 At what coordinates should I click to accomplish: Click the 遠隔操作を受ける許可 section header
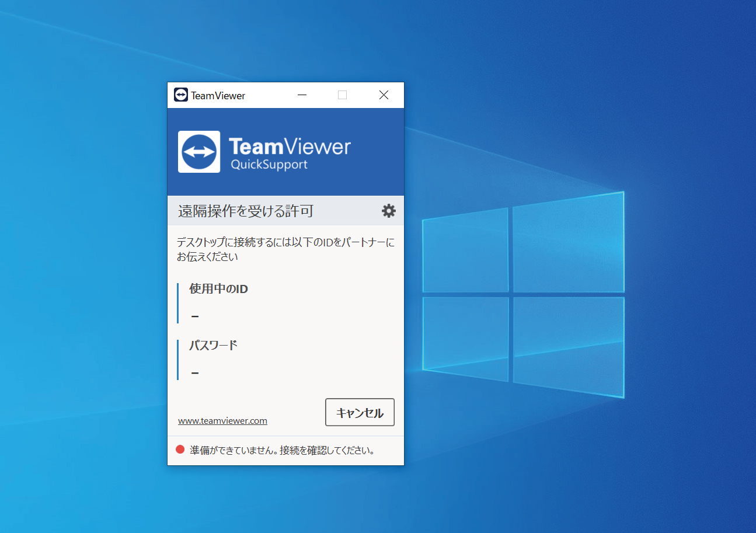pos(245,211)
